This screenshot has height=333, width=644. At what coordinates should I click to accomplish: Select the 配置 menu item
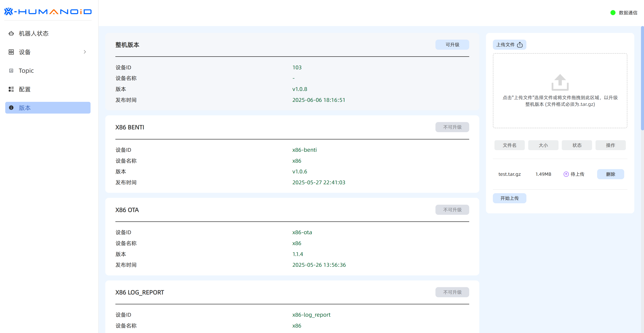click(25, 89)
